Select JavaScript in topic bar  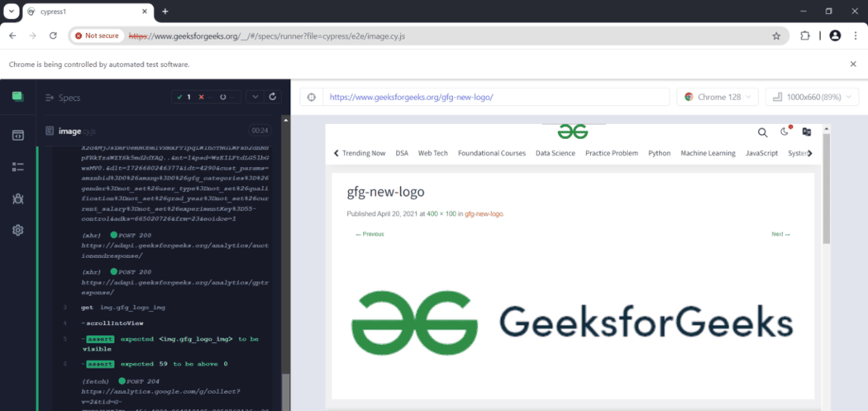761,154
